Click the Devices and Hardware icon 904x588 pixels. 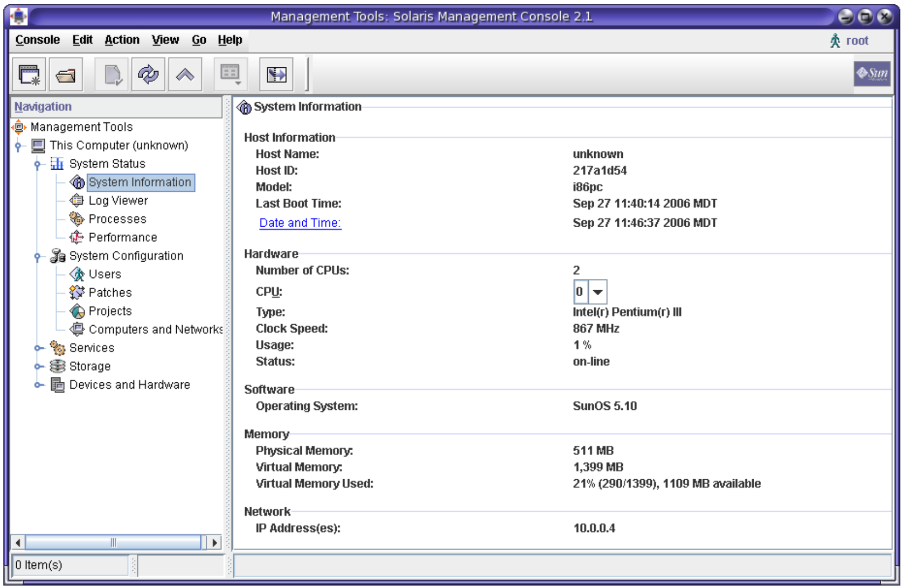point(58,384)
